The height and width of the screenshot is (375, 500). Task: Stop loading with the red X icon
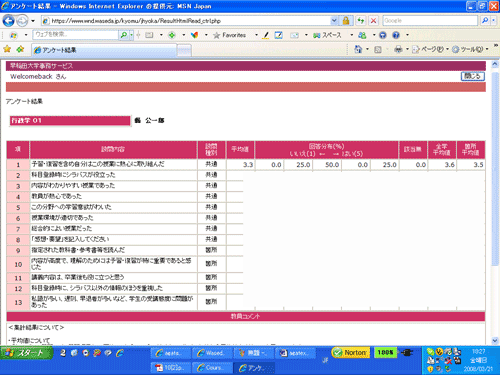373,21
